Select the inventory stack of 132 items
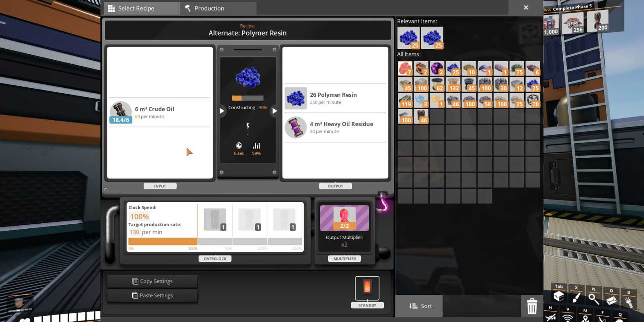The width and height of the screenshot is (644, 322). (x=453, y=84)
